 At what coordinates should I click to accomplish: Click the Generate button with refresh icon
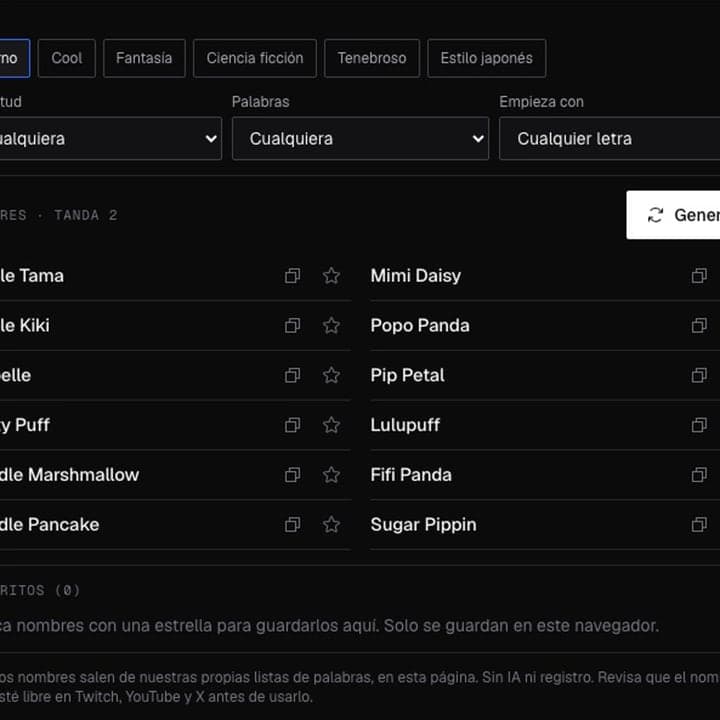coord(673,215)
